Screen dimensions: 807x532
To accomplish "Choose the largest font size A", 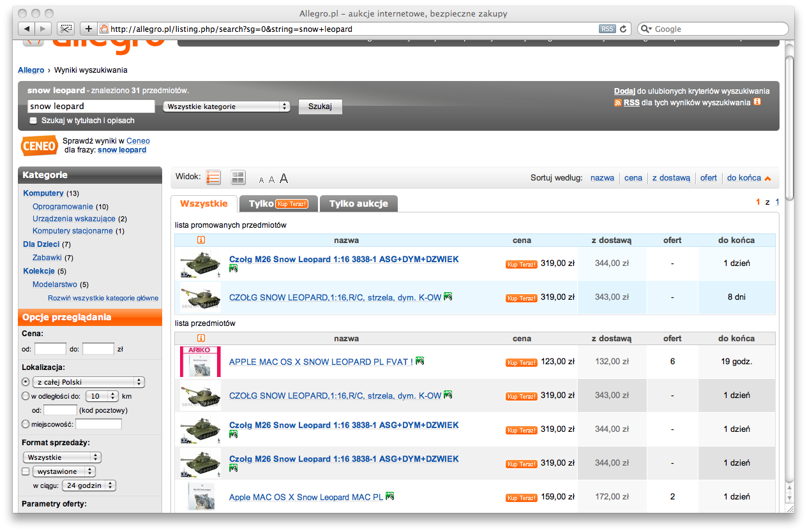I will pos(283,179).
